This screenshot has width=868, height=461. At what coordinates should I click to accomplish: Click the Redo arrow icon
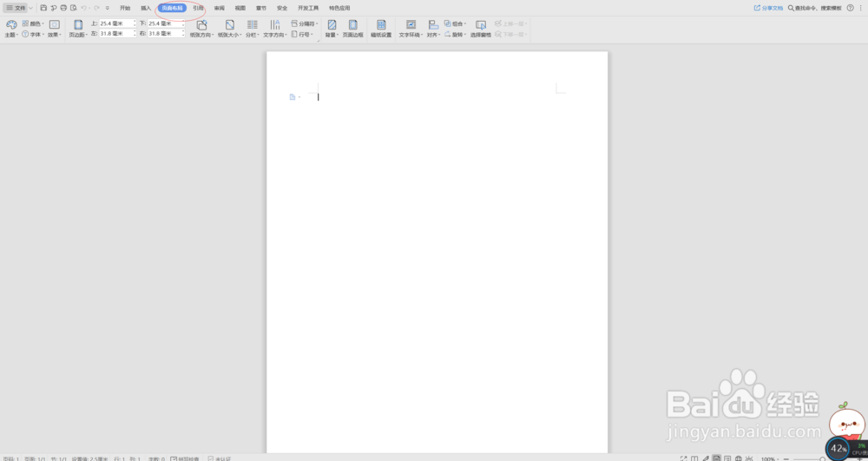(x=96, y=9)
